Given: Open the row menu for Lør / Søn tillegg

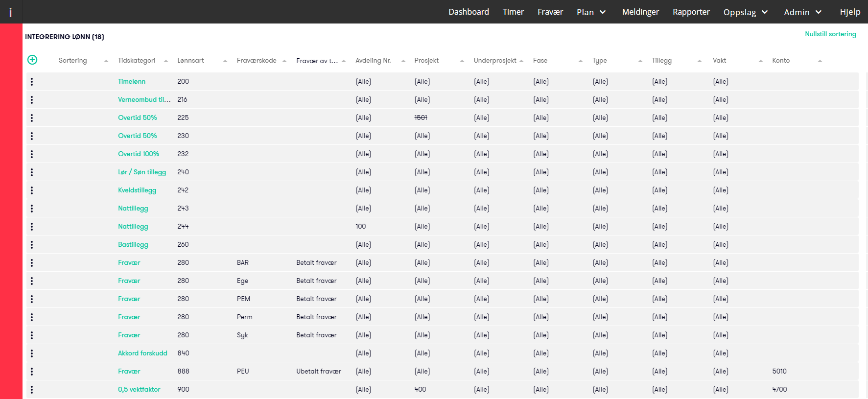Looking at the screenshot, I should (x=32, y=172).
